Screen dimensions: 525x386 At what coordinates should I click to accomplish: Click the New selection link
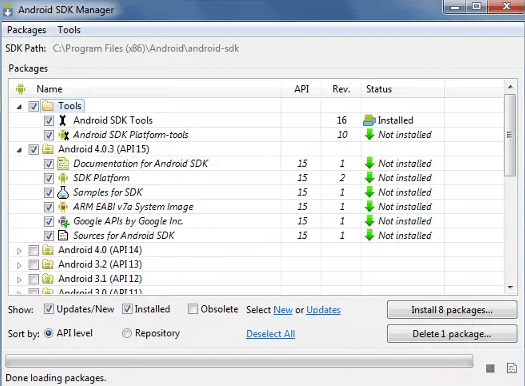pyautogui.click(x=283, y=310)
